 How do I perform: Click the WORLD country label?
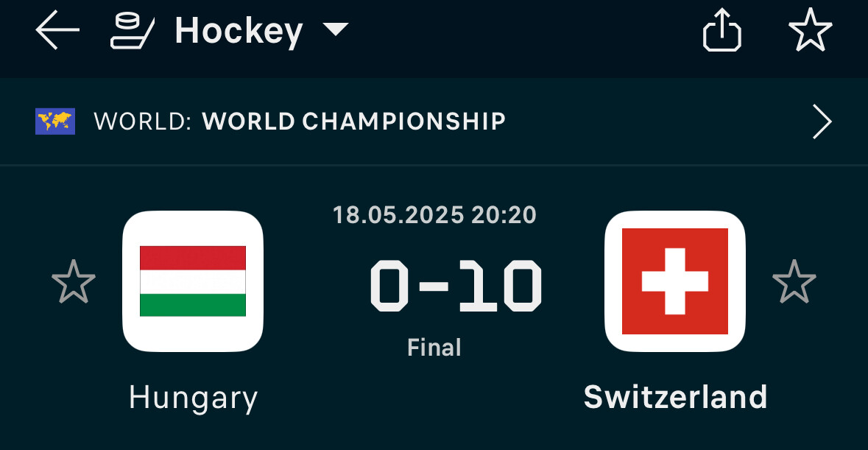click(142, 122)
